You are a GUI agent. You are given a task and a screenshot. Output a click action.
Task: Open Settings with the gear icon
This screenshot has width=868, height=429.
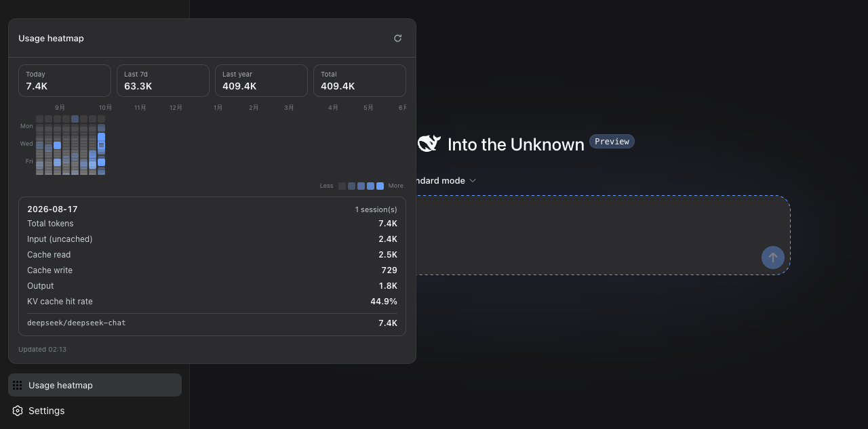(x=18, y=411)
